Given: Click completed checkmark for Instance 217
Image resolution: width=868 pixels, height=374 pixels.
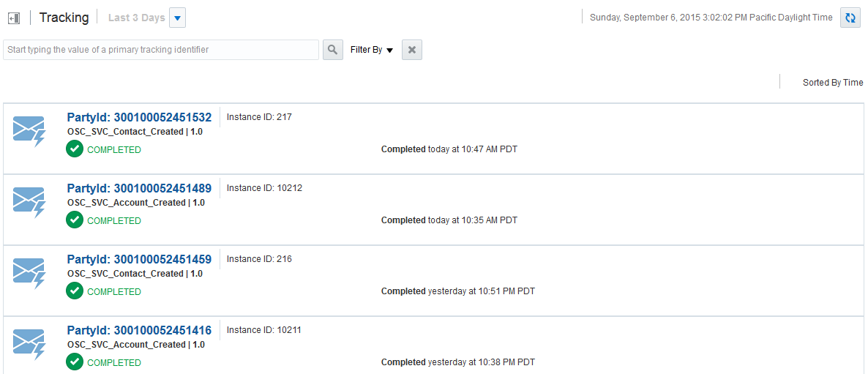Looking at the screenshot, I should (x=75, y=149).
